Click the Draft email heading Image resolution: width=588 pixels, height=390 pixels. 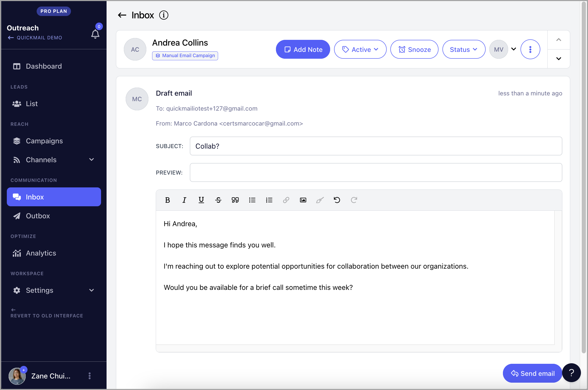point(174,93)
